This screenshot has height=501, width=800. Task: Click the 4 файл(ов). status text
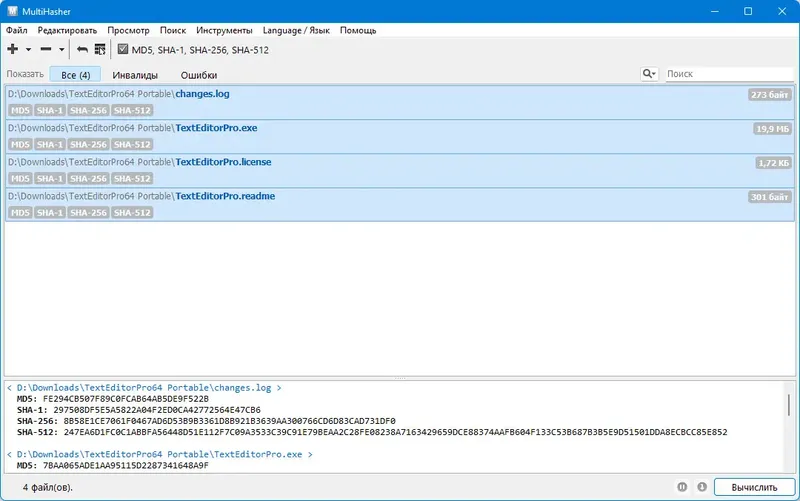(48, 488)
